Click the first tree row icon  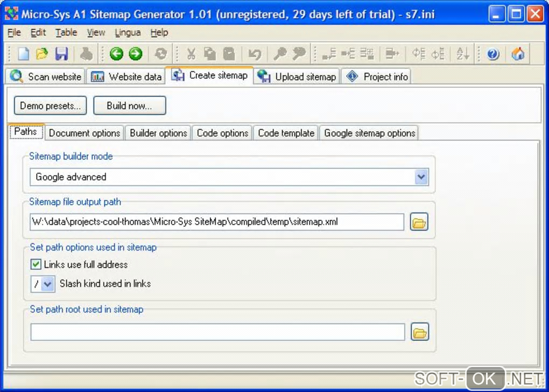click(329, 54)
